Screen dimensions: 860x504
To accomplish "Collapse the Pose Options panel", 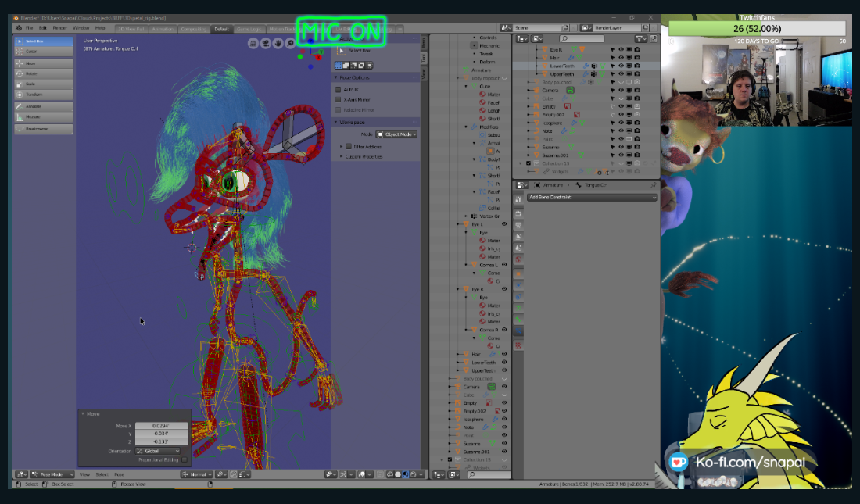I will coord(336,77).
